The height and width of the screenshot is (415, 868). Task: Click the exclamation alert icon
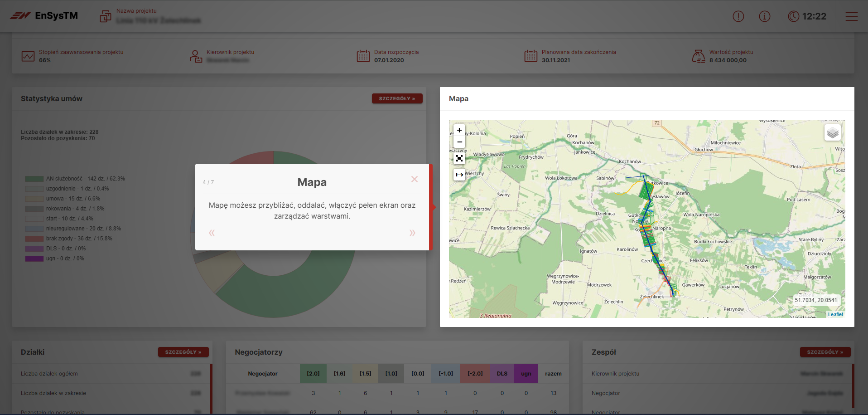[738, 16]
